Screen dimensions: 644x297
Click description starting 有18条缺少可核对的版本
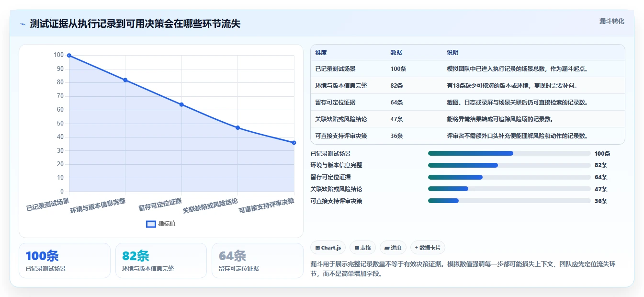coord(512,86)
